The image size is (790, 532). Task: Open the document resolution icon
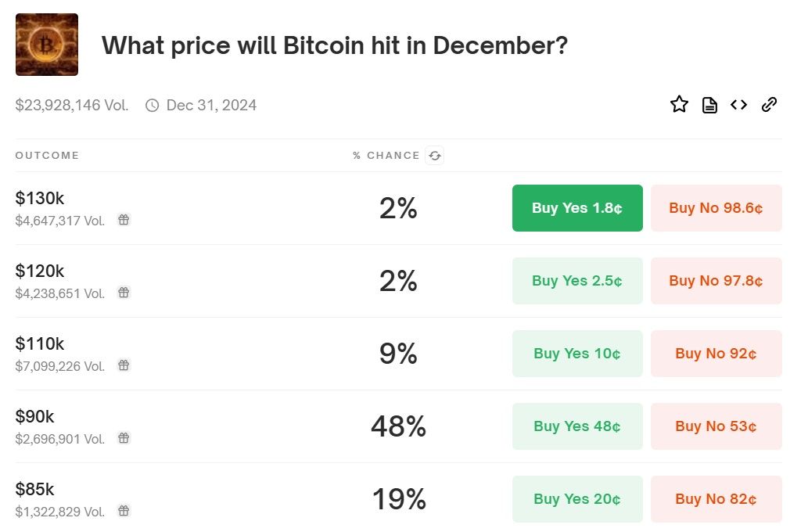(709, 105)
